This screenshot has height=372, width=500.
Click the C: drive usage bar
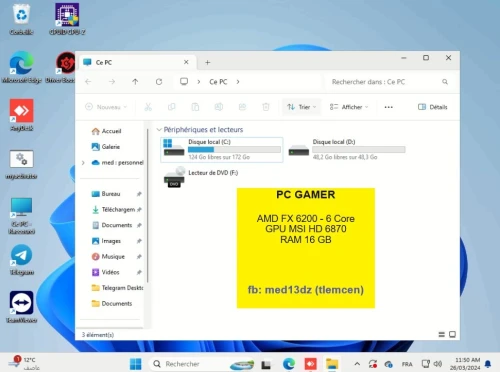click(x=234, y=150)
